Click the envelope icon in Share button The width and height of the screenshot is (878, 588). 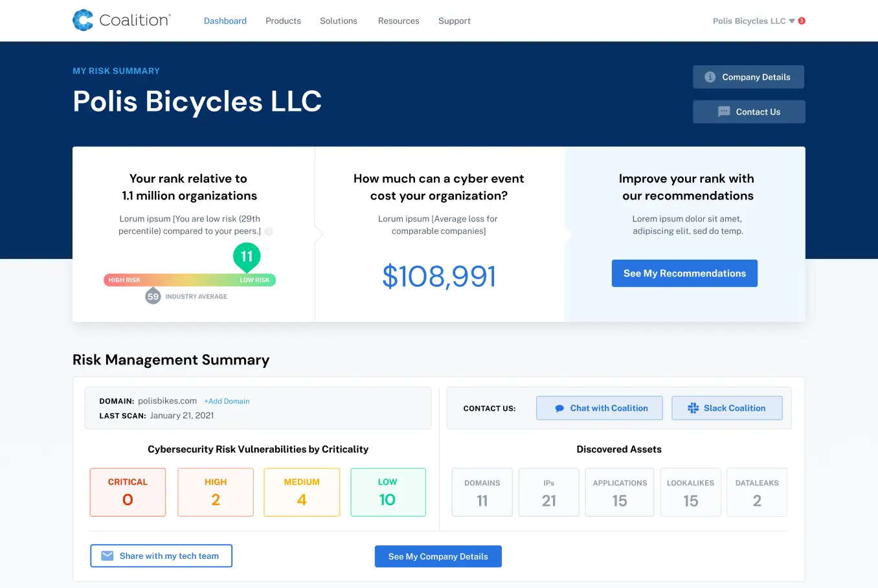click(107, 556)
